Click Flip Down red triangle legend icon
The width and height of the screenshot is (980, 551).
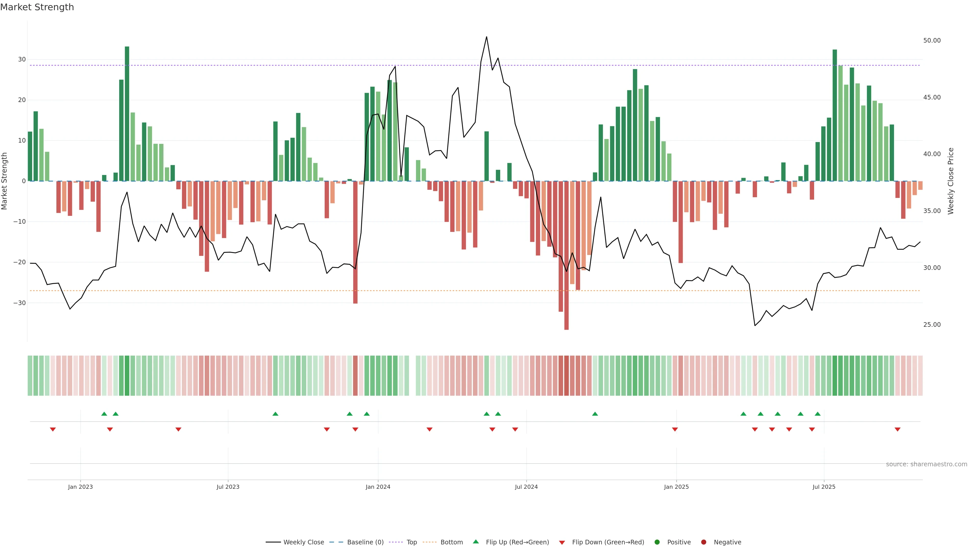(x=562, y=543)
